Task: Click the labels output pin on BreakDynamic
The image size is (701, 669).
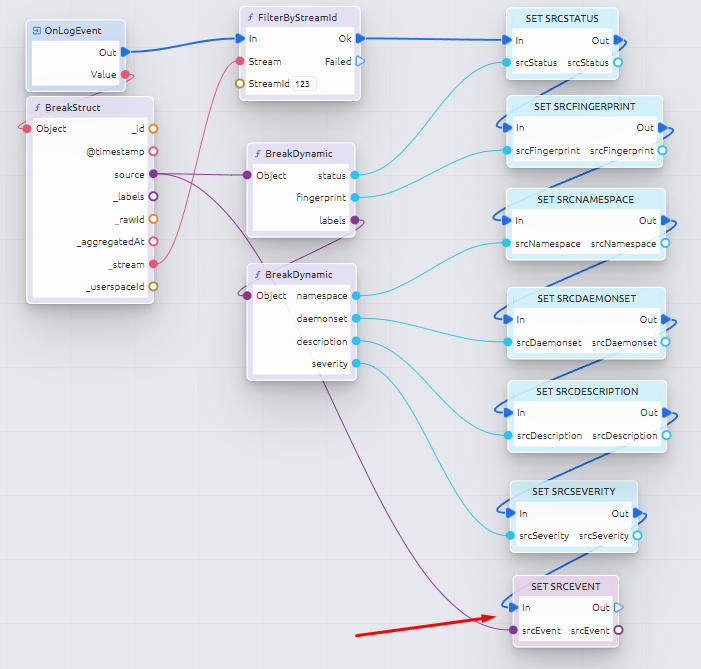Action: [357, 221]
